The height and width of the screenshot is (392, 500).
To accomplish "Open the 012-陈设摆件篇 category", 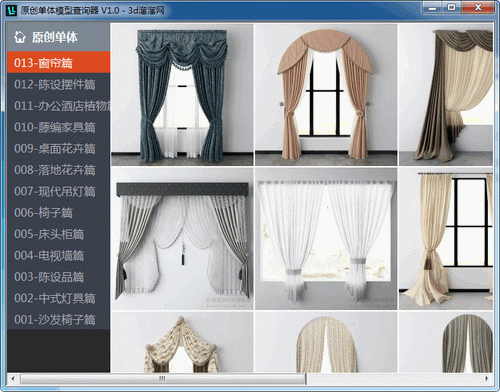I will (x=58, y=84).
